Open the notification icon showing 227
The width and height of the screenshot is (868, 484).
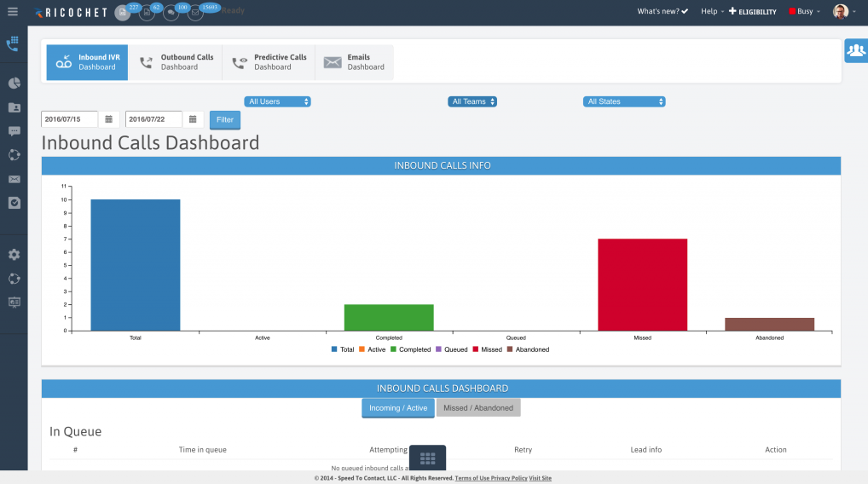click(x=123, y=12)
